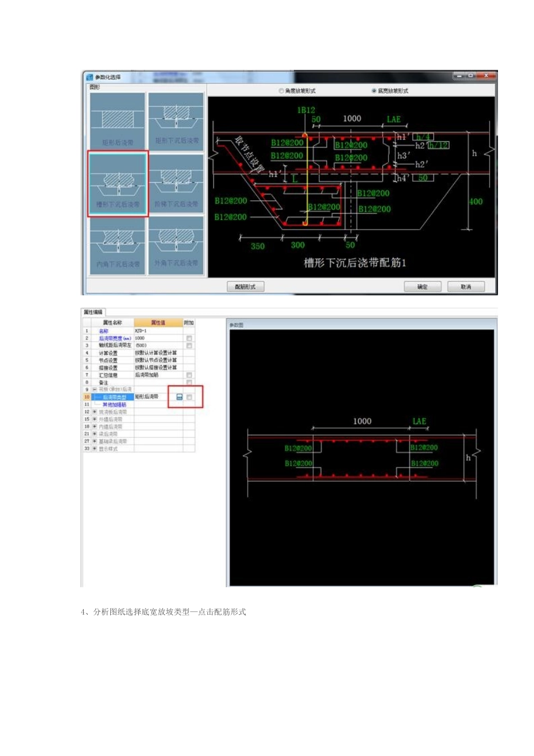Select the 阶梯下沉后浇带 shape thumbnail
This screenshot has height=756, width=534.
[176, 183]
